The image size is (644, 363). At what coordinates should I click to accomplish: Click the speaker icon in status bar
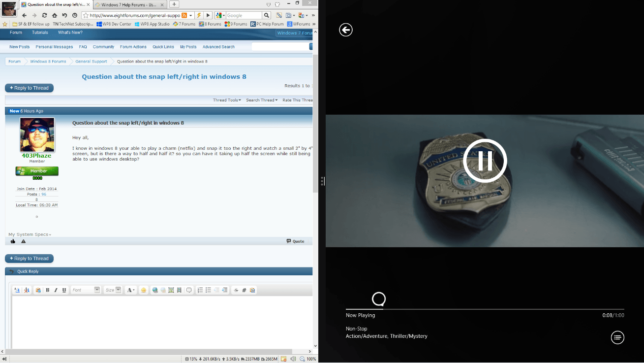pos(293,359)
